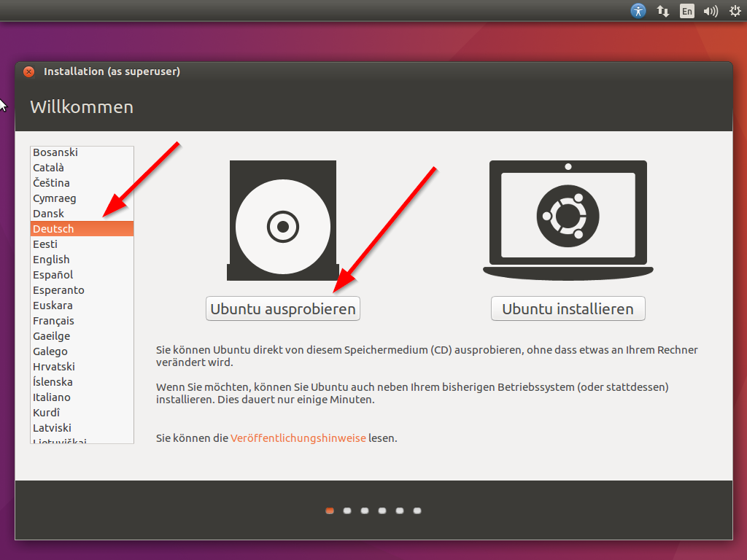Select Galego in the language list
The width and height of the screenshot is (747, 560).
(82, 351)
